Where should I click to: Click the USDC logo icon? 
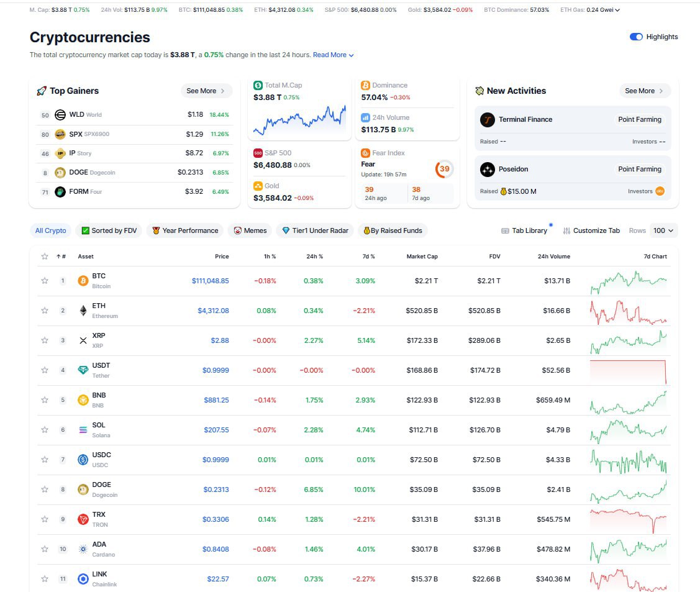pos(83,460)
